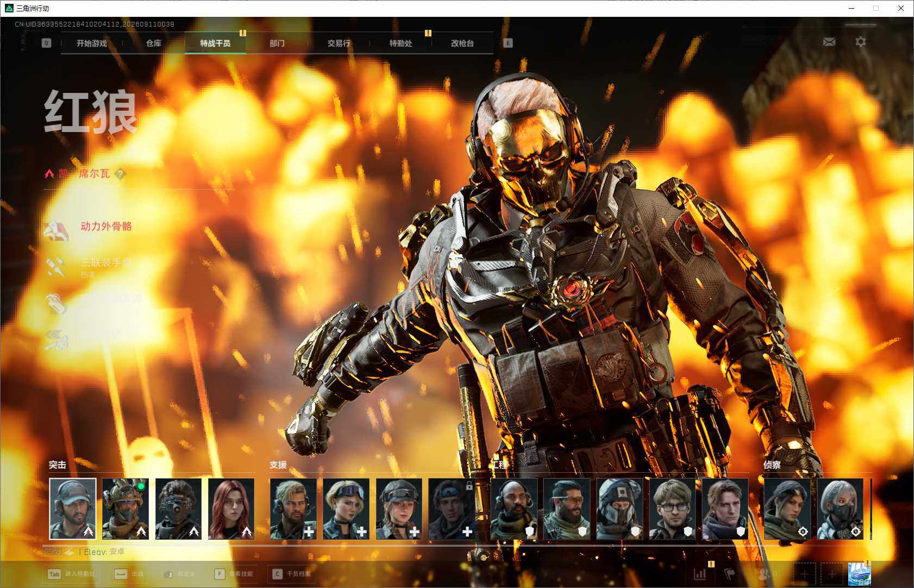The width and height of the screenshot is (914, 588).
Task: Click the 侦察 class label
Action: 772,465
